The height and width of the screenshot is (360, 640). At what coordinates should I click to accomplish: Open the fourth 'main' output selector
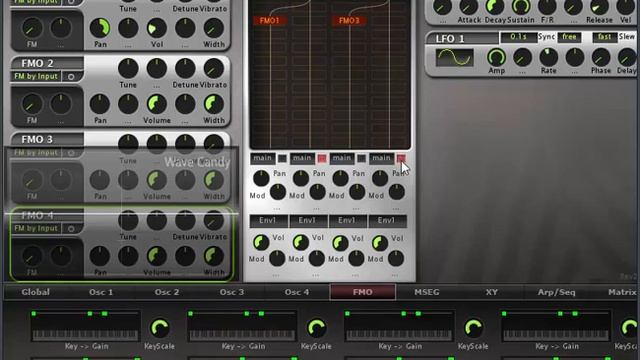pyautogui.click(x=382, y=158)
